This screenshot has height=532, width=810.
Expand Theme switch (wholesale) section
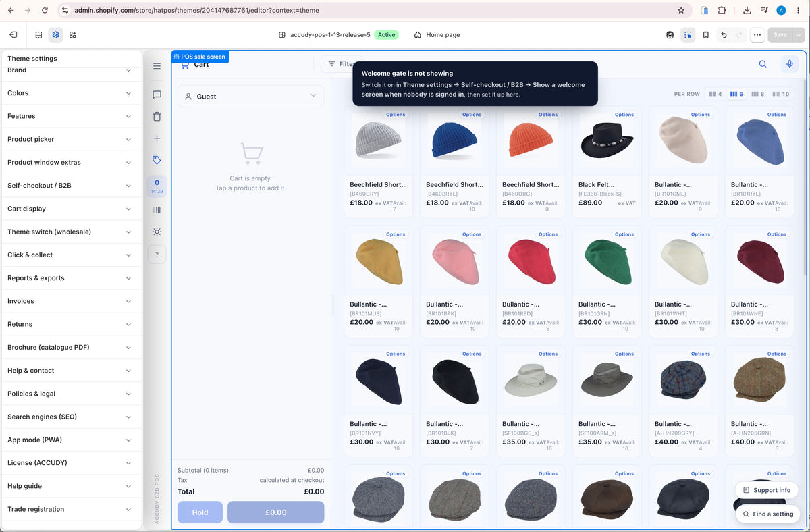71,232
